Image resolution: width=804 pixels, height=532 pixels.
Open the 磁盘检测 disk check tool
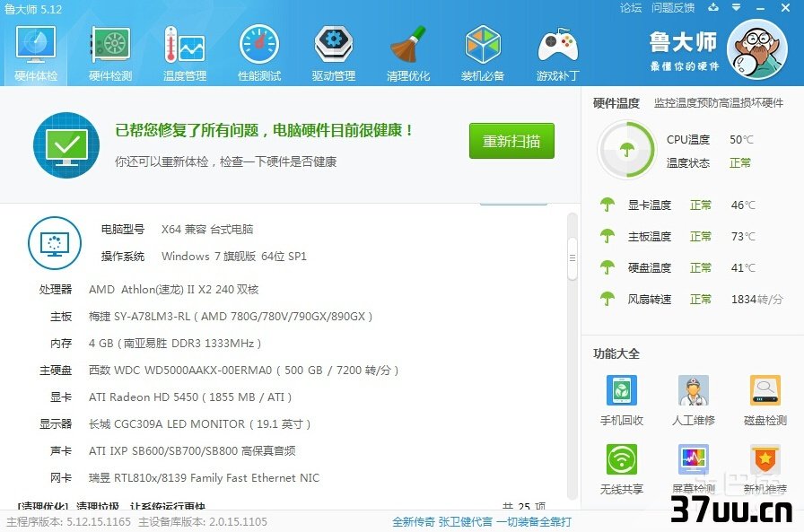point(765,400)
